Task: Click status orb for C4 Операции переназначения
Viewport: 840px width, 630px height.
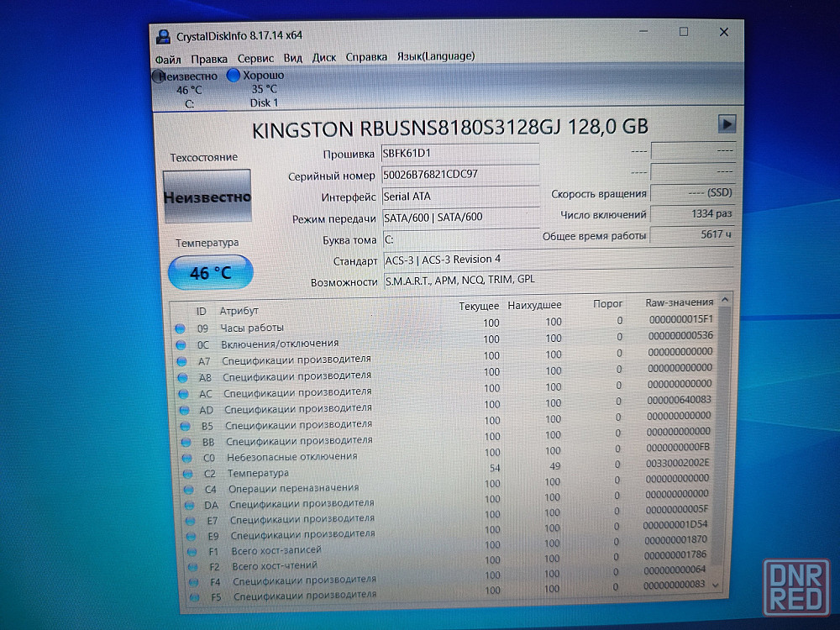Action: 188,489
